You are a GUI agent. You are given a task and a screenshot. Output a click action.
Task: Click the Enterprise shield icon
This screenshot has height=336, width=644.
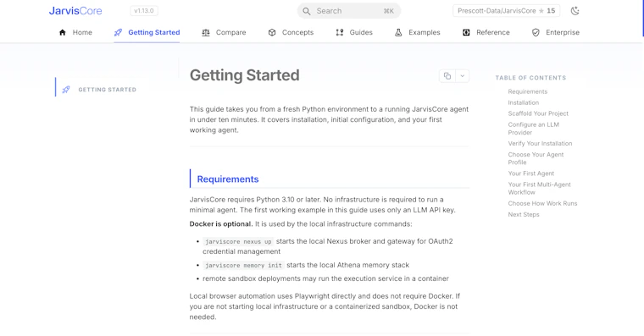click(536, 32)
